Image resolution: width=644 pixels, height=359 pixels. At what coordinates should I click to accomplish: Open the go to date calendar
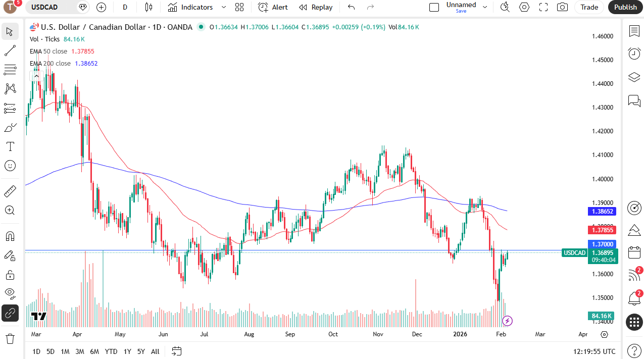point(177,351)
